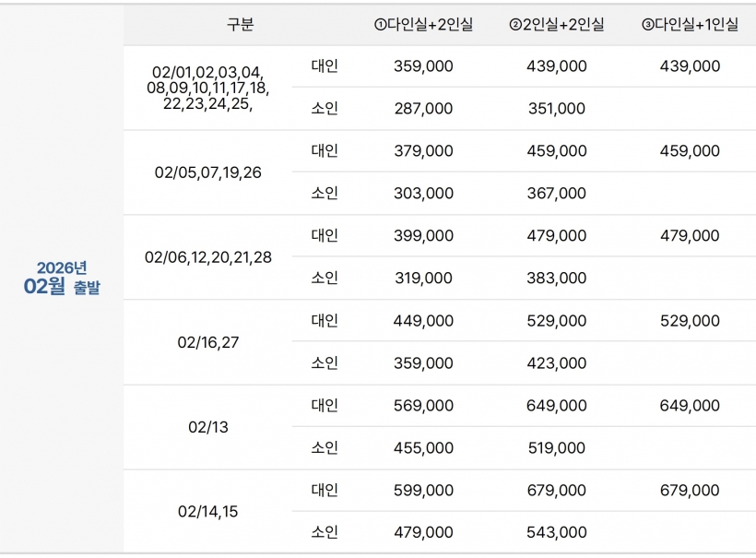Select the 02/06,12,20,21,28 date cell

click(208, 257)
